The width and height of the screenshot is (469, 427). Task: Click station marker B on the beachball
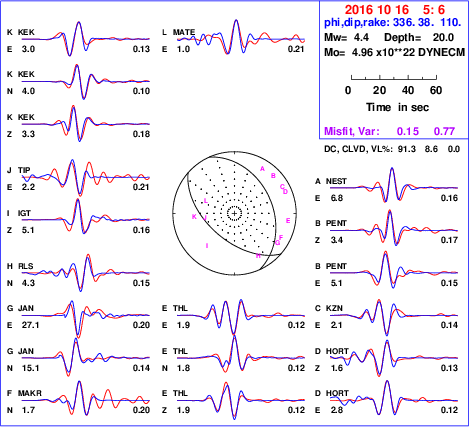coord(273,176)
